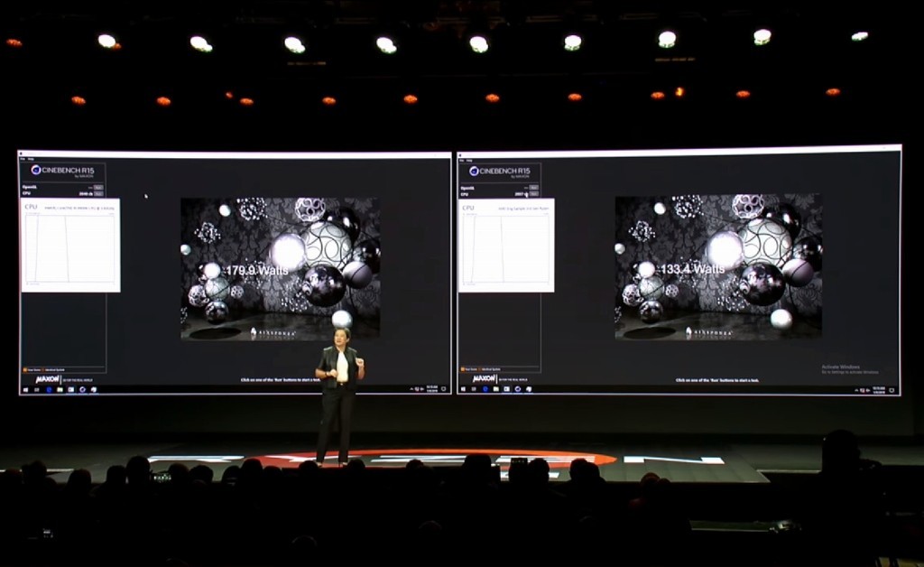Launch Edge from the 133.4 Watts screen taskbar
924x567 pixels.
coord(485,390)
